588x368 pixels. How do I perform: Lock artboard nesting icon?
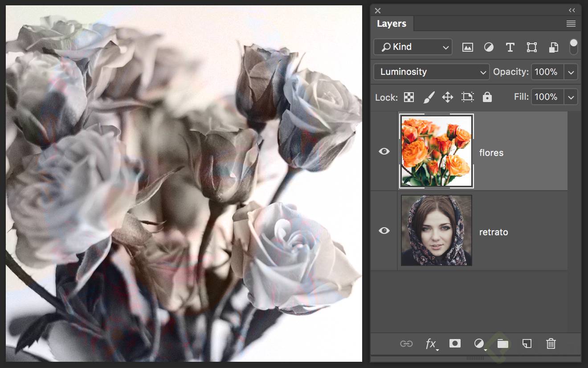[x=467, y=97]
